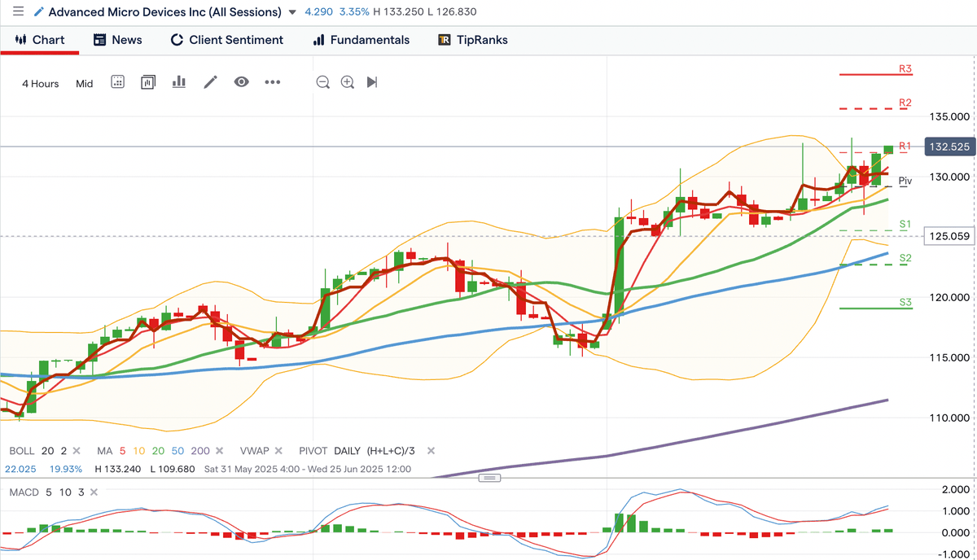Open PIVOT indicator settings
The image size is (977, 560).
point(313,450)
